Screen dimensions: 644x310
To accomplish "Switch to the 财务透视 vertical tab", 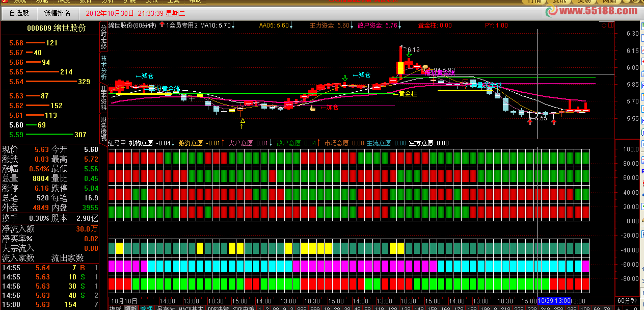I will pyautogui.click(x=103, y=128).
